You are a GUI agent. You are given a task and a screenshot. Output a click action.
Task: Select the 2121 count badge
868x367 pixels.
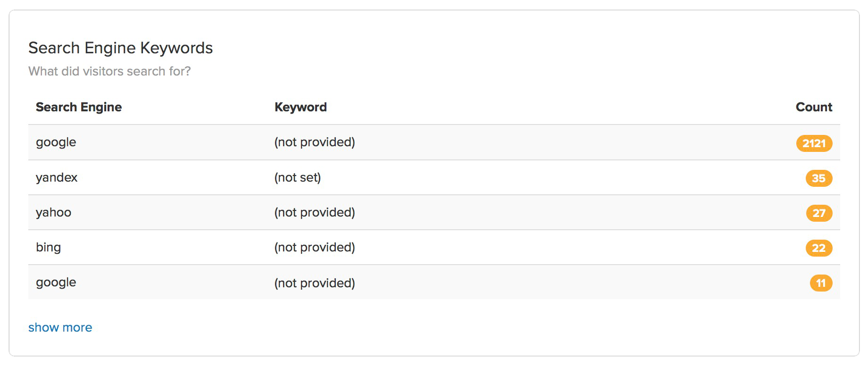pos(814,143)
